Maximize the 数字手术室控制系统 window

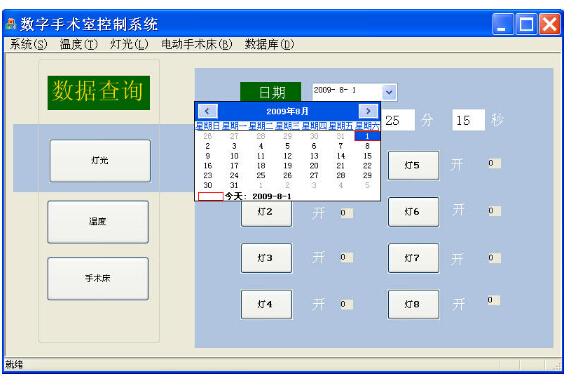[526, 24]
